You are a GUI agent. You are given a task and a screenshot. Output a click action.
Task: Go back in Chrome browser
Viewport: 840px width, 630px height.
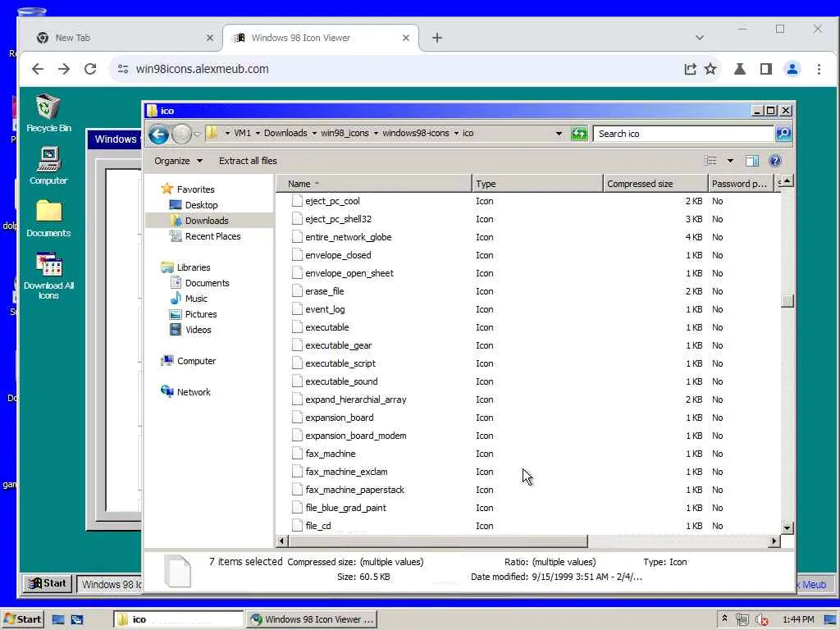38,69
